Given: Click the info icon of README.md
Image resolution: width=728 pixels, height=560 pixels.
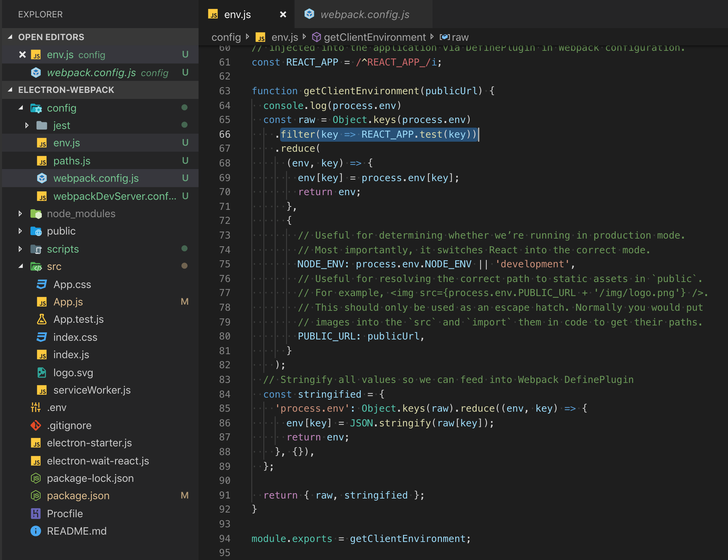Looking at the screenshot, I should point(36,531).
